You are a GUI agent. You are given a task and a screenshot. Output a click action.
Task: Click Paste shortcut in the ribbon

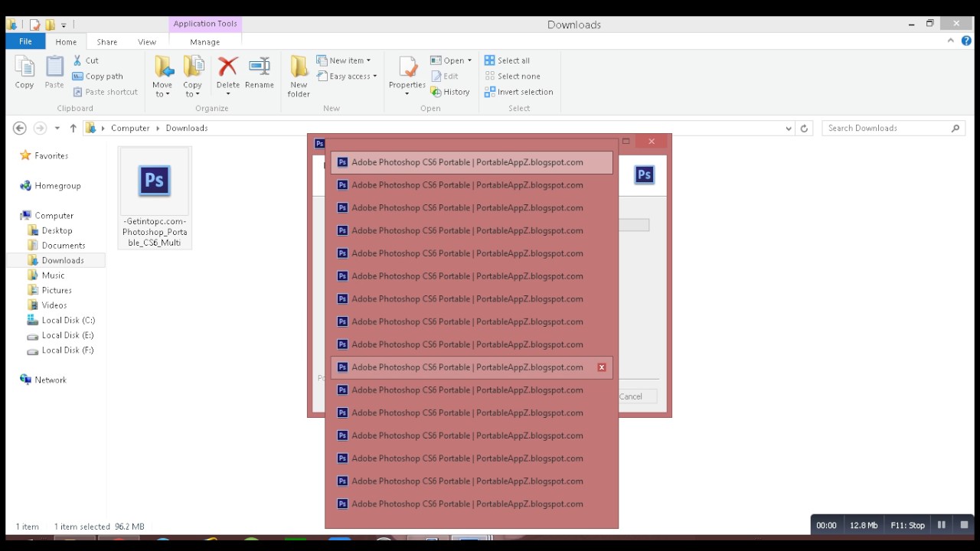coord(105,92)
